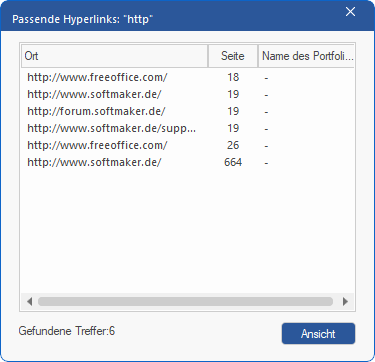375x362 pixels.
Task: Click page number 18 cell
Action: [233, 77]
